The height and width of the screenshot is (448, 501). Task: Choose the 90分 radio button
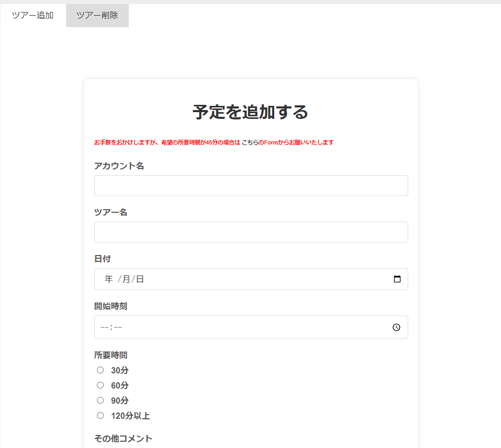pyautogui.click(x=100, y=400)
